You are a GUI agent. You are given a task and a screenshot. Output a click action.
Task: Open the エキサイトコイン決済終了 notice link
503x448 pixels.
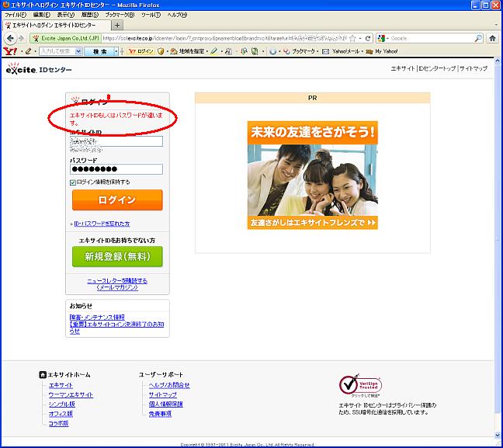click(116, 328)
